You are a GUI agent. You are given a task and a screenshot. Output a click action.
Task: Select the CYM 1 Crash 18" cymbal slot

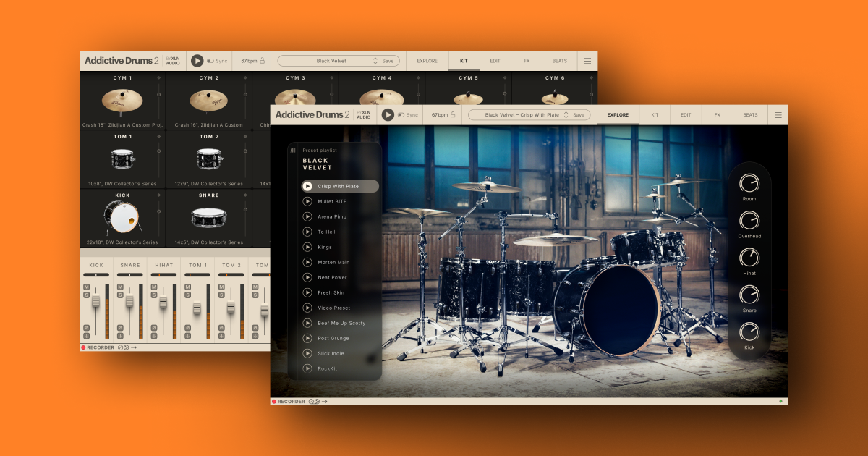122,101
